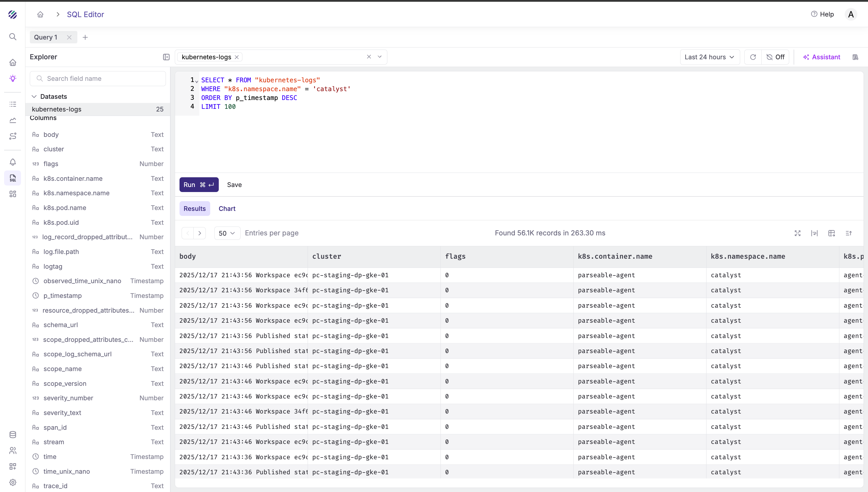Toggle auto-refresh Off button
The image size is (868, 492).
tap(775, 57)
